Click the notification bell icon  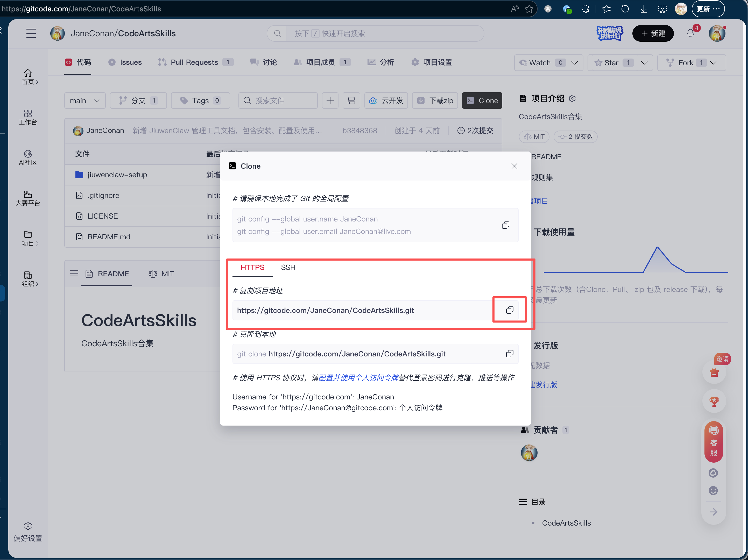point(690,33)
